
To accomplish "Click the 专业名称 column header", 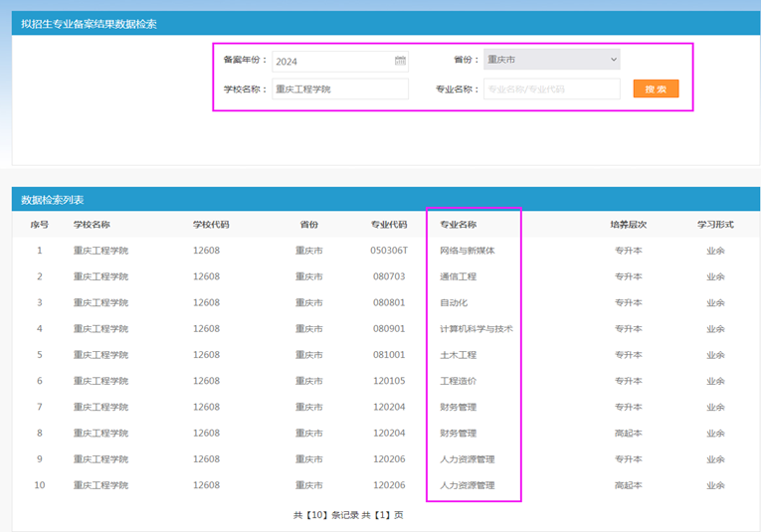I will (x=459, y=225).
